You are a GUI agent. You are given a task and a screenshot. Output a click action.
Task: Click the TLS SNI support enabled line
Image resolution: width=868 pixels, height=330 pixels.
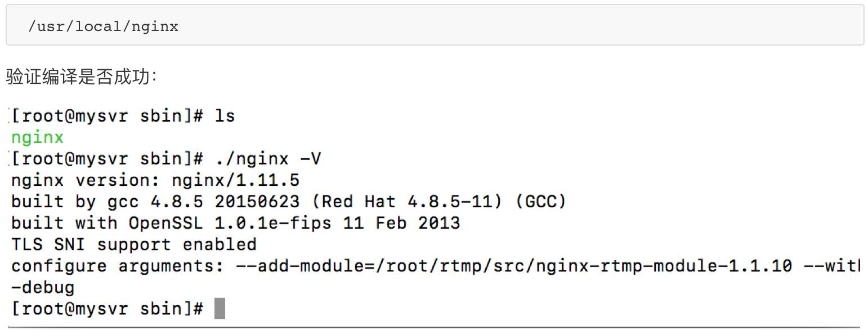(x=134, y=244)
